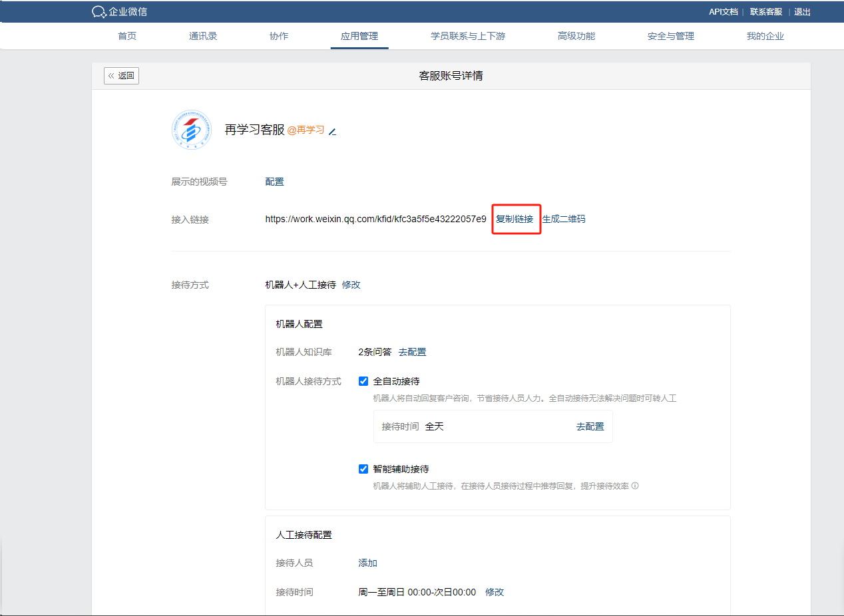
Task: Click the 2条问答 value text
Action: [x=375, y=352]
